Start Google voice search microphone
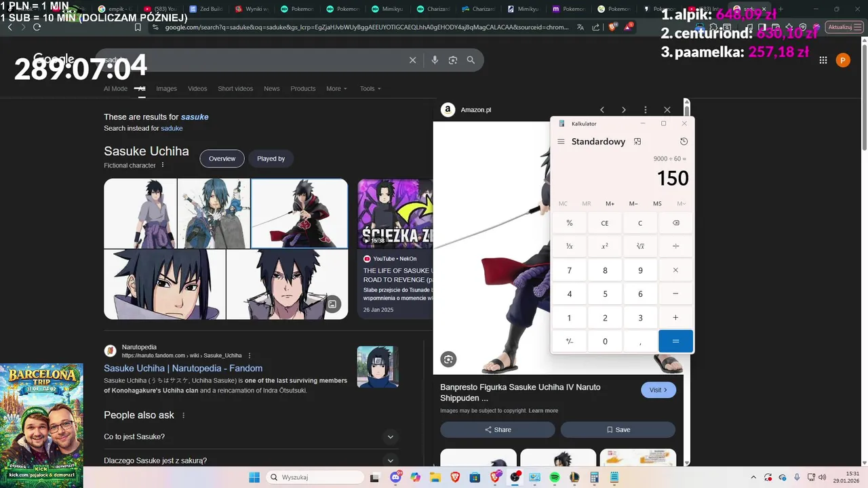 435,60
